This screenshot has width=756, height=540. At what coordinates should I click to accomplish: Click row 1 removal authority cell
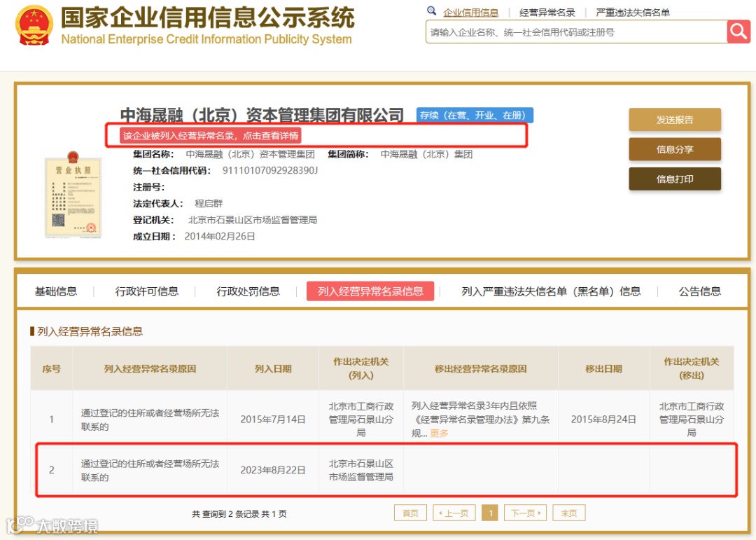tap(692, 420)
